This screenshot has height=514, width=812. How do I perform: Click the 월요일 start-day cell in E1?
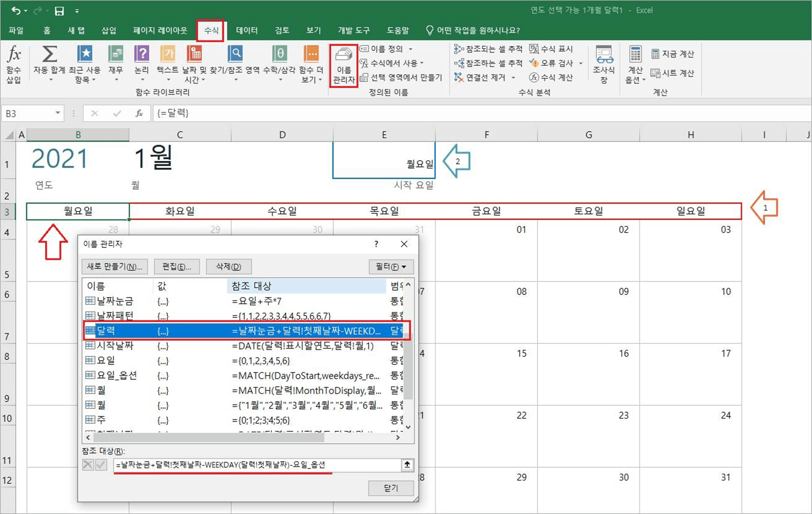tap(384, 160)
